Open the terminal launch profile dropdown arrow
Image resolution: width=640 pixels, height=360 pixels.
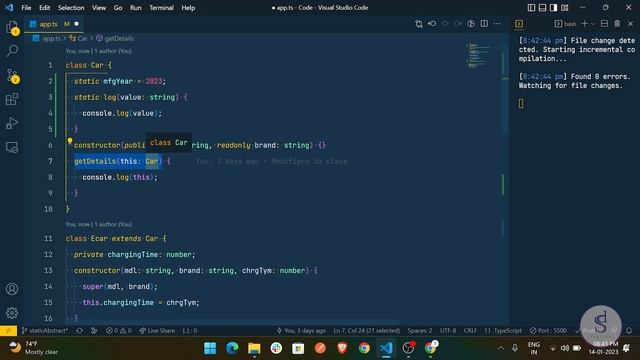593,24
